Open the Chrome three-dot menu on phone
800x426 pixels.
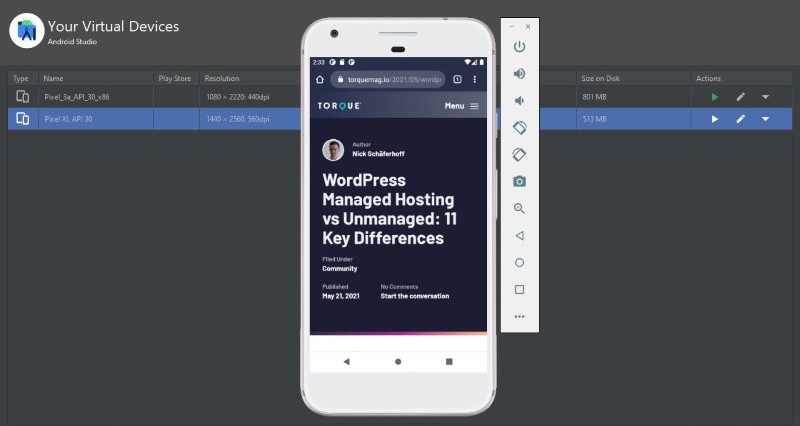(475, 79)
